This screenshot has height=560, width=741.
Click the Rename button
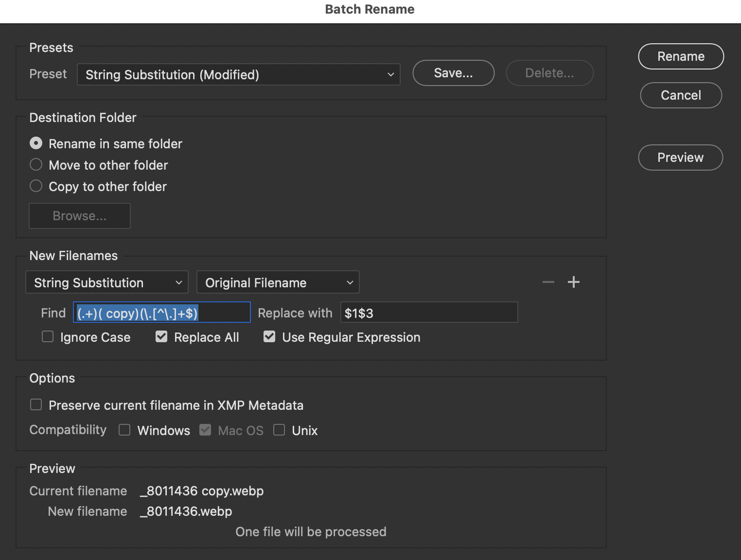681,56
